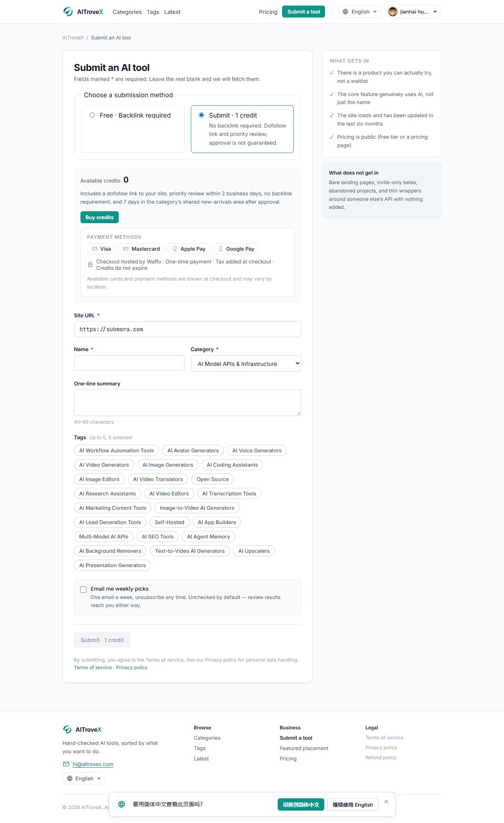Click the AITroveX logo icon in header

pos(68,12)
